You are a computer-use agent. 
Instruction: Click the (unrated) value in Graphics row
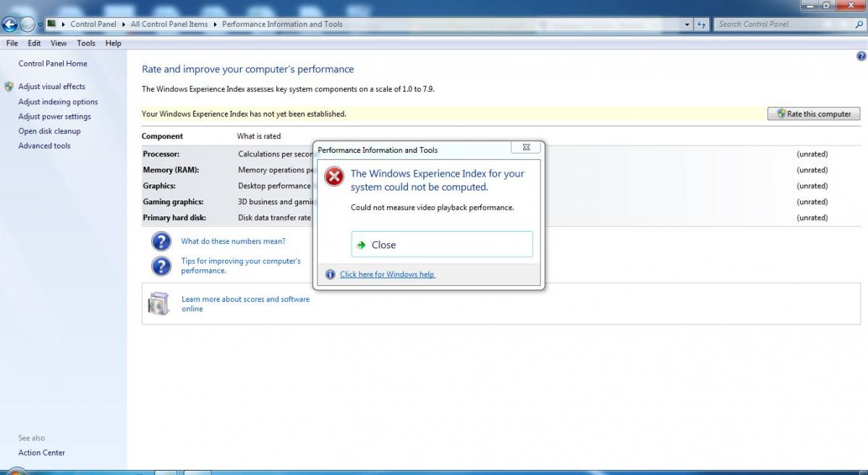tap(812, 186)
